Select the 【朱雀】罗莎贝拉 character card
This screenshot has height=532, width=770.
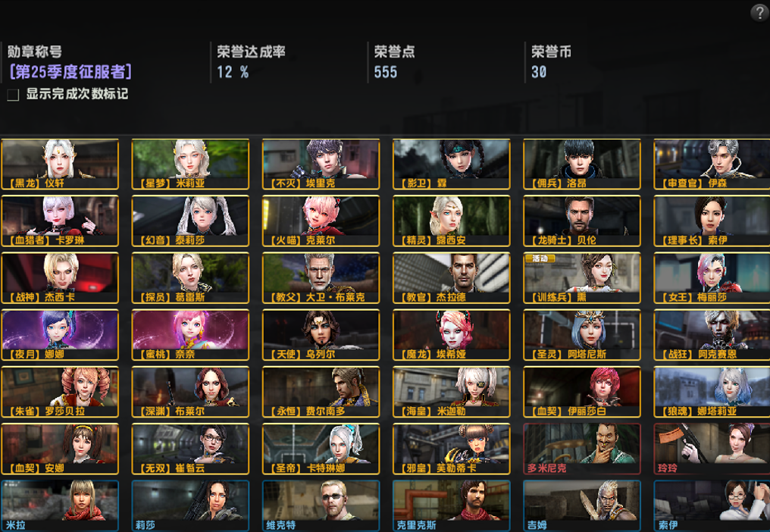point(60,392)
